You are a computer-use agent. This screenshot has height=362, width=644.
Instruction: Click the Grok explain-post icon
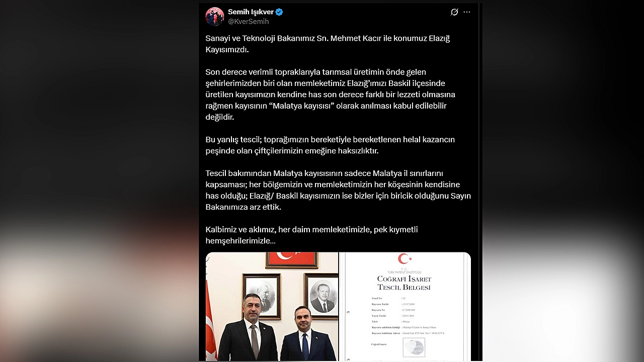(454, 12)
